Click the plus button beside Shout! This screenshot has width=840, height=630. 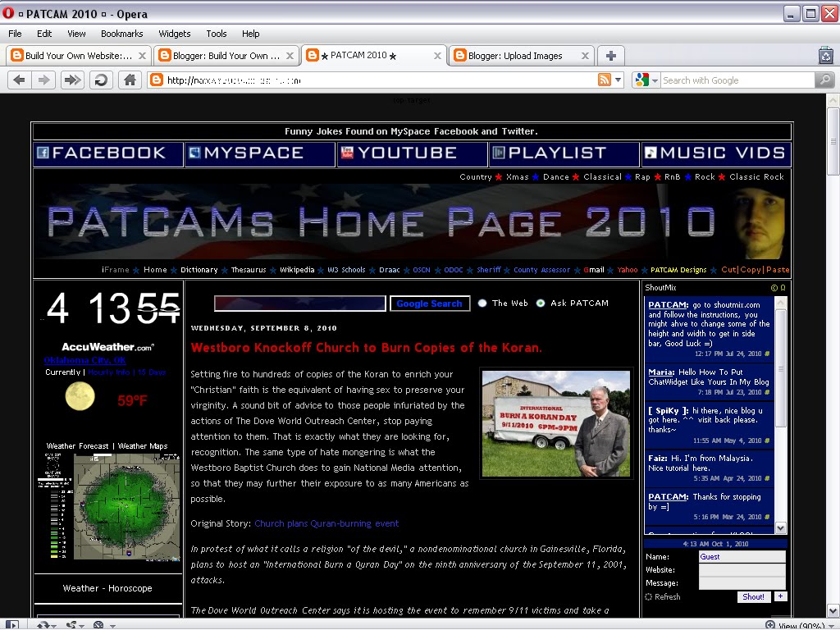tap(781, 596)
